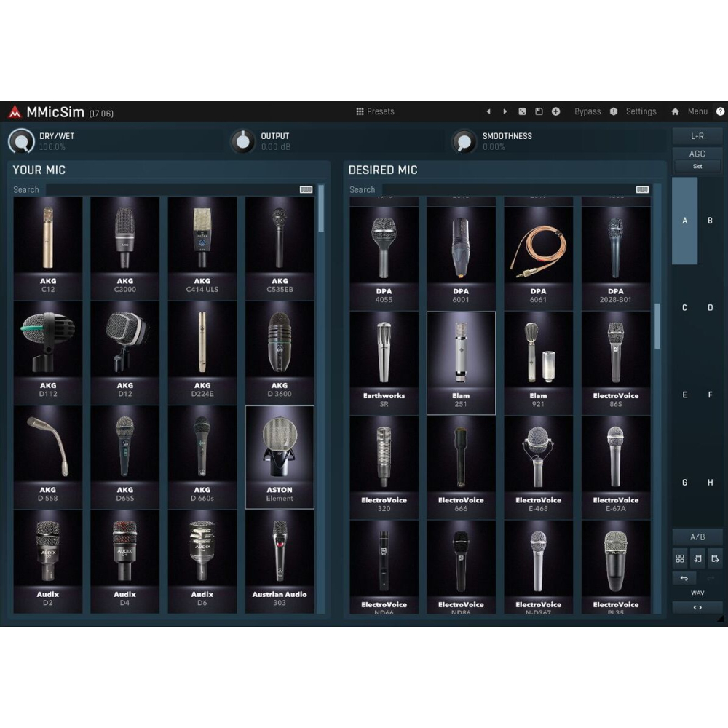
Task: Select AKG D12 as your mic
Action: pyautogui.click(x=125, y=353)
